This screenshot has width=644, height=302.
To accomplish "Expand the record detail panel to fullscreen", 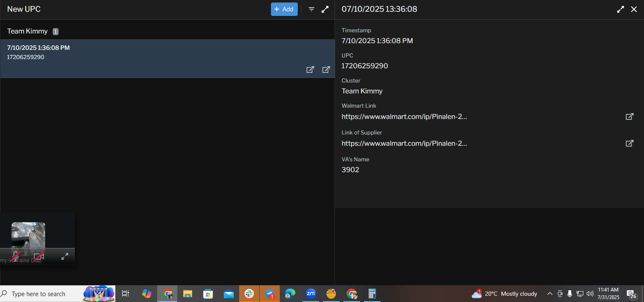I will click(x=621, y=9).
